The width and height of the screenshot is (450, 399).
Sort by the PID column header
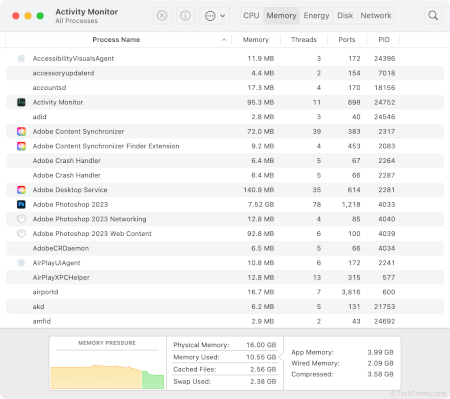tap(384, 40)
